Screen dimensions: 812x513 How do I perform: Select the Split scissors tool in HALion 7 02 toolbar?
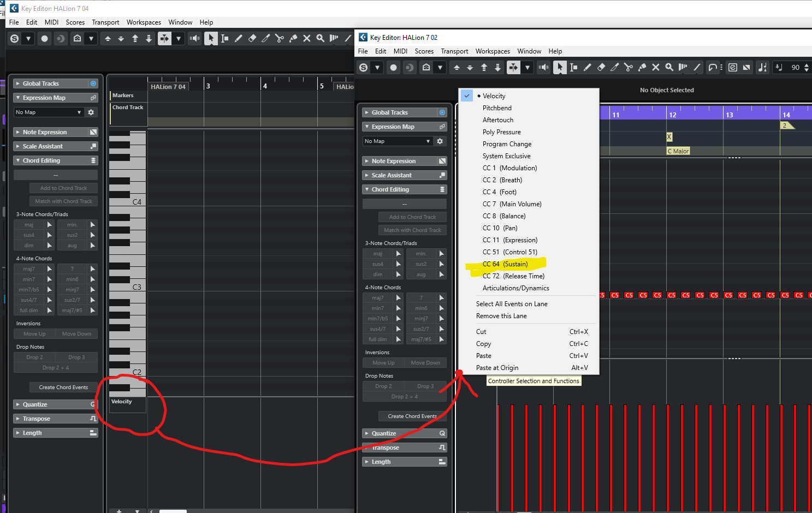pos(628,67)
